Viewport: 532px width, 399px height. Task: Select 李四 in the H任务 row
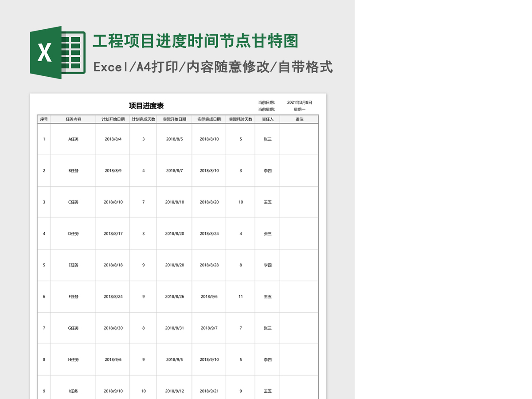click(x=268, y=360)
